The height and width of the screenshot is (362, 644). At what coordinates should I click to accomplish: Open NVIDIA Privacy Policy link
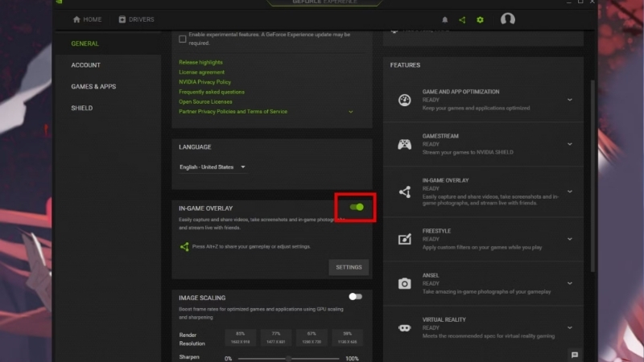click(205, 82)
